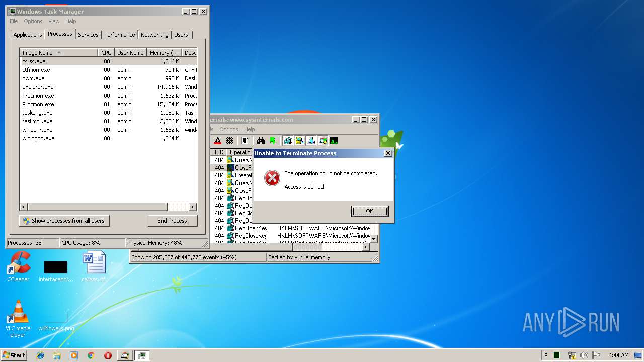
Task: Click the Highlight icon in Process Monitor toolbar
Action: tap(218, 141)
